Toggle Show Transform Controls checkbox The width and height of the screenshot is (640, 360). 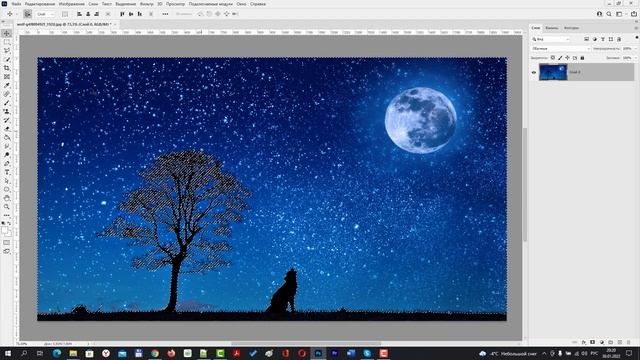65,14
